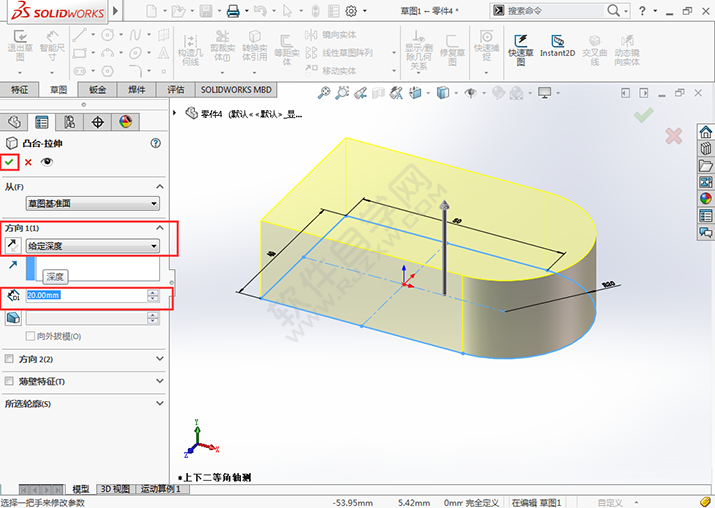Open Display Style cube icon

[x=443, y=93]
